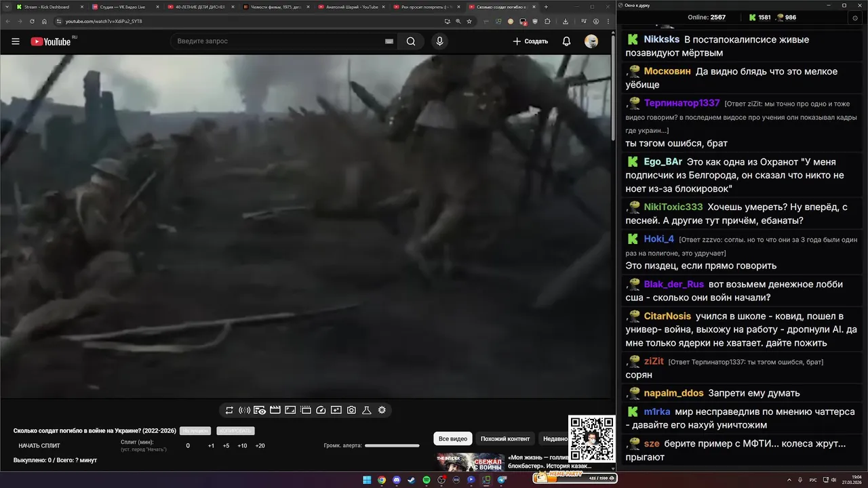Open the on-screen keyboard in search box
Image resolution: width=868 pixels, height=488 pixels.
pos(389,41)
